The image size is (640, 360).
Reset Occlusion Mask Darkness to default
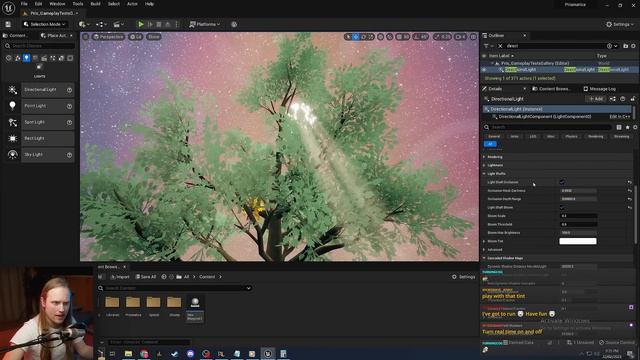pos(629,191)
